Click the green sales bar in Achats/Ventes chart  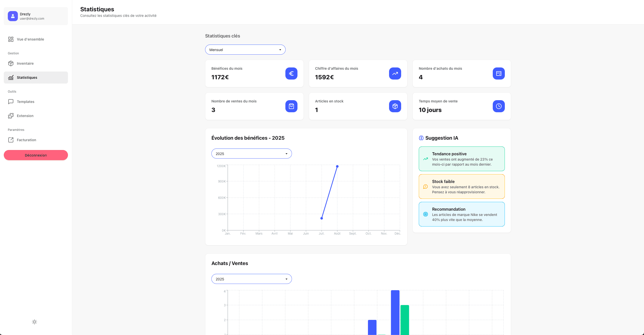tap(405, 320)
